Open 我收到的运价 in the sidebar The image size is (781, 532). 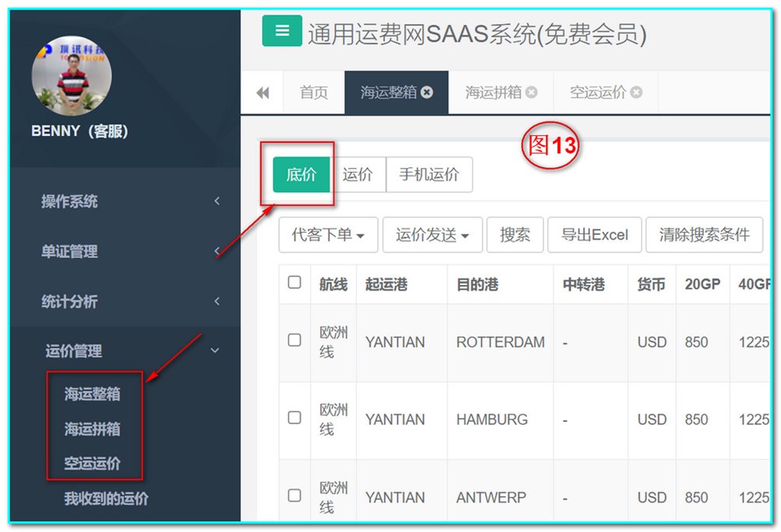106,498
